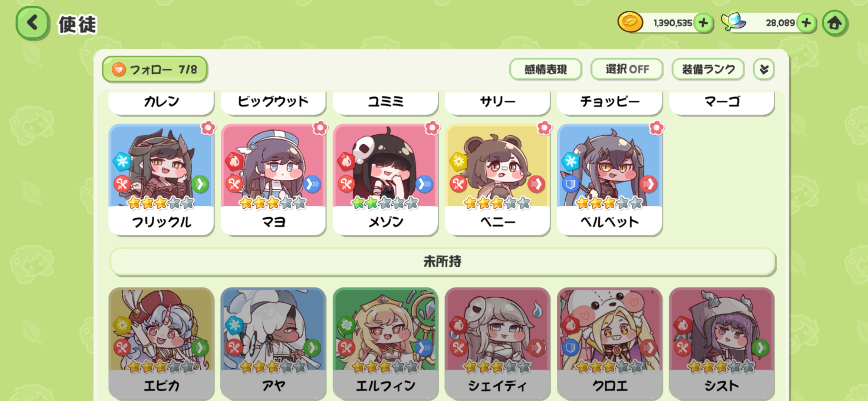Add more butterfly gems with plus
This screenshot has width=868, height=401.
point(806,23)
